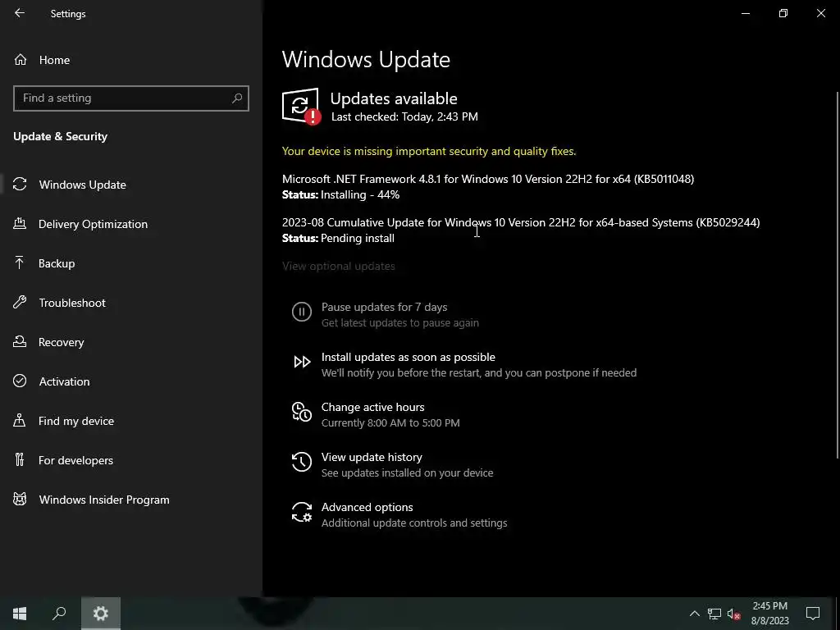Click Pause updates for 7 days

(384, 307)
